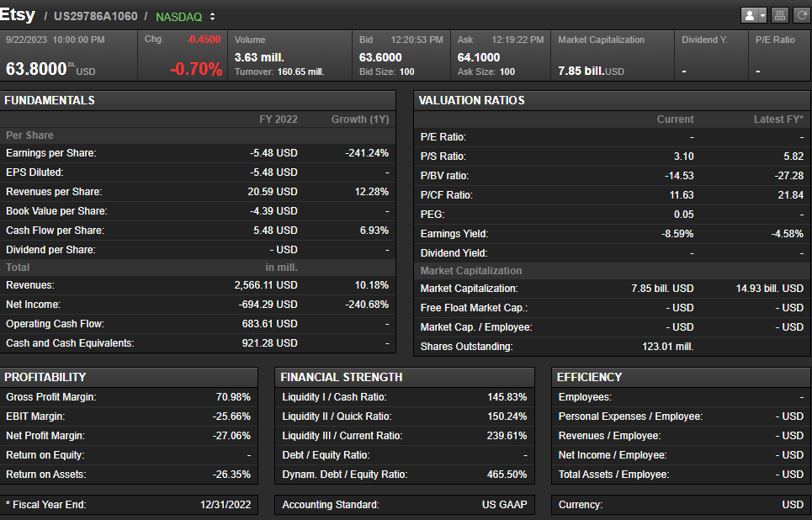812x520 pixels.
Task: Click the volume value 3.63 mill.
Action: tap(259, 57)
